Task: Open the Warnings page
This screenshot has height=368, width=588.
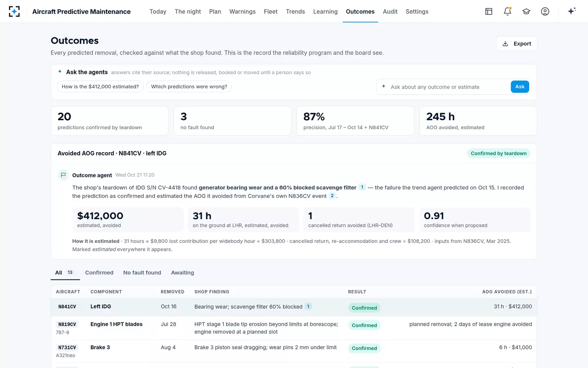Action: click(243, 11)
